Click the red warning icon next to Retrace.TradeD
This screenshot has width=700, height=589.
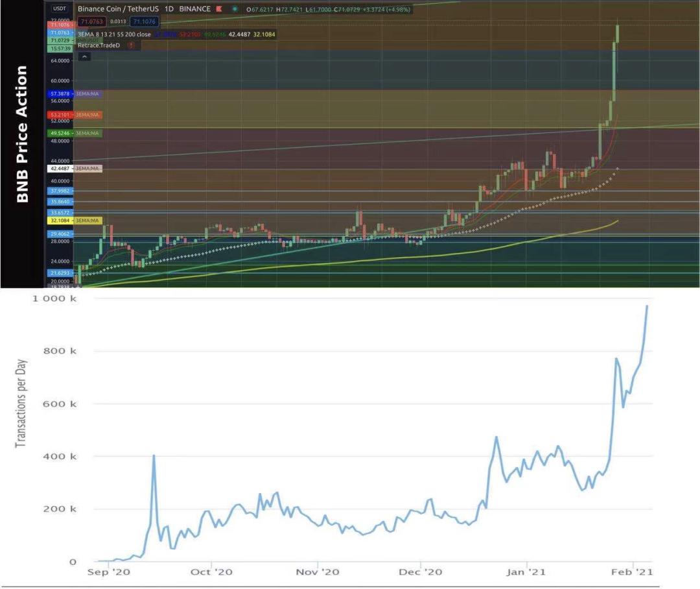click(131, 45)
